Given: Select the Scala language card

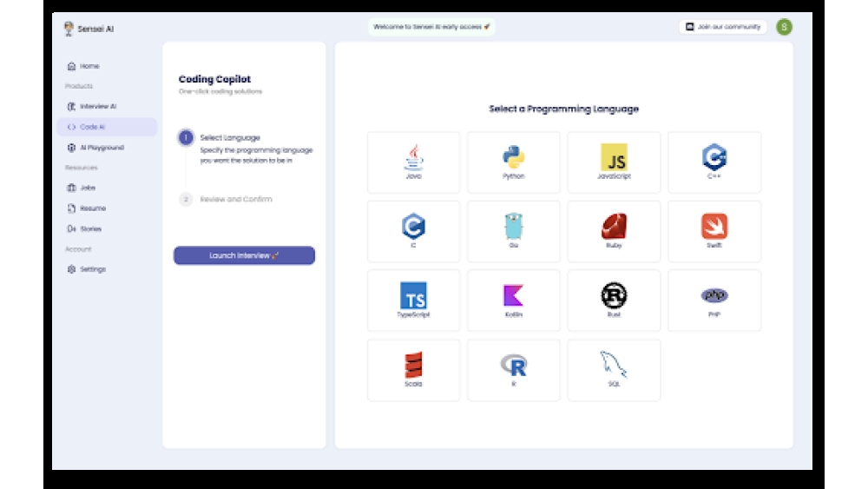Looking at the screenshot, I should (x=413, y=370).
